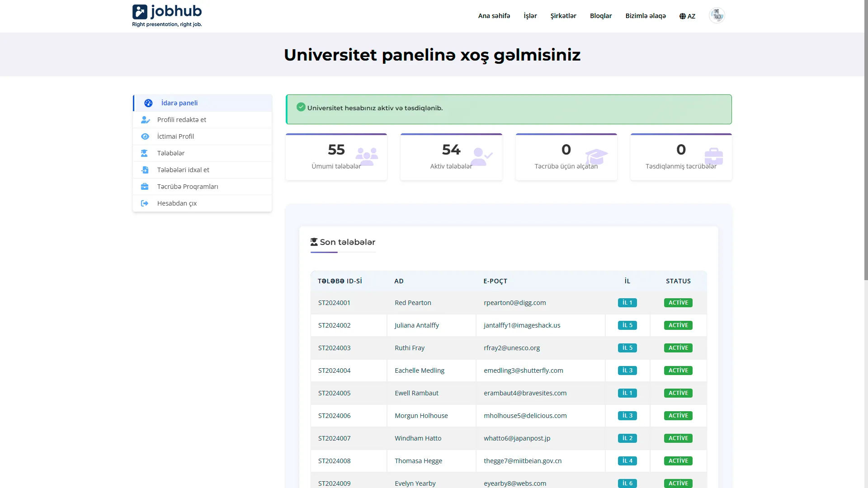The image size is (868, 488).
Task: Click the name Ruthi Fray
Action: [x=410, y=348]
